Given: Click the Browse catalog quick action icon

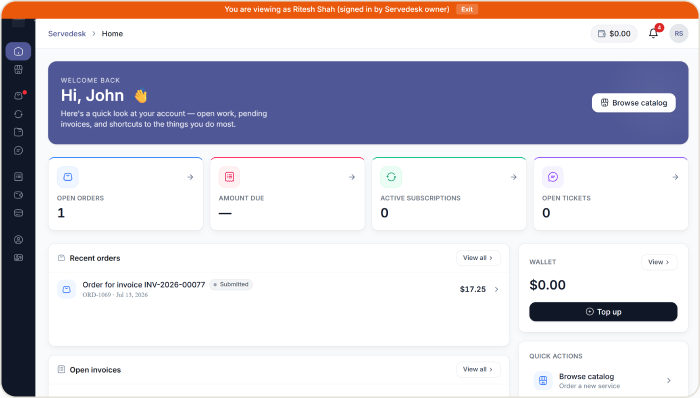Looking at the screenshot, I should point(543,381).
